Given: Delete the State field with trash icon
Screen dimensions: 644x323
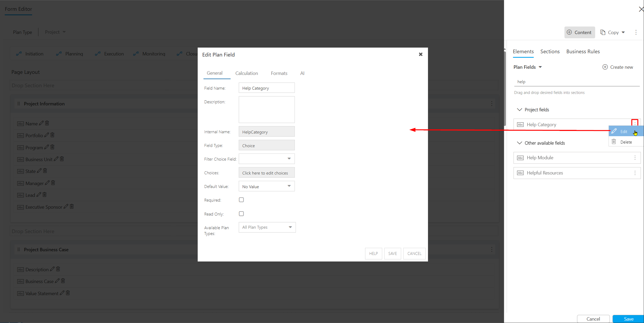Looking at the screenshot, I should pos(45,171).
